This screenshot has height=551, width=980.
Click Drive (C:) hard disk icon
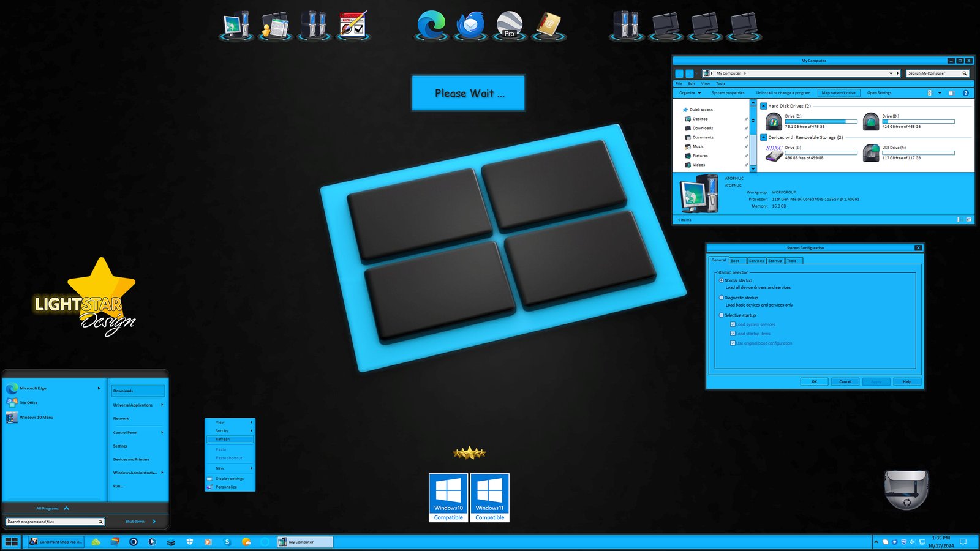pos(774,122)
